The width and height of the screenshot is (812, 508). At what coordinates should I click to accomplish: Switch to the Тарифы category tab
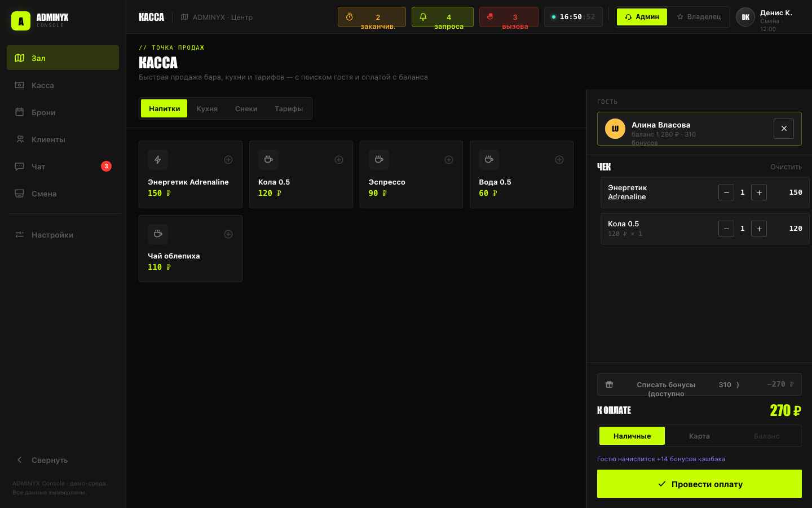pyautogui.click(x=289, y=108)
